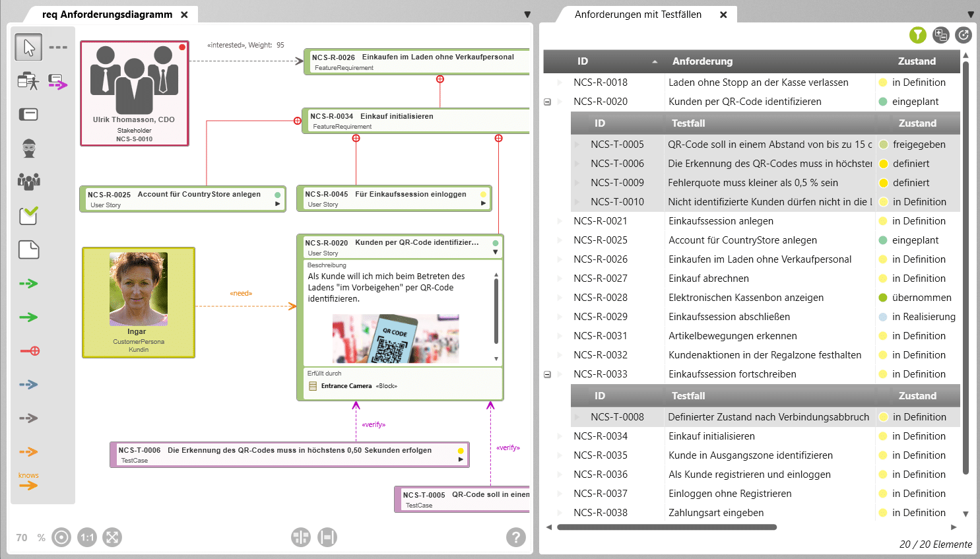Image resolution: width=980 pixels, height=559 pixels.
Task: Click the 'freigegeben' status dot of NCS-T-0005
Action: [x=884, y=145]
